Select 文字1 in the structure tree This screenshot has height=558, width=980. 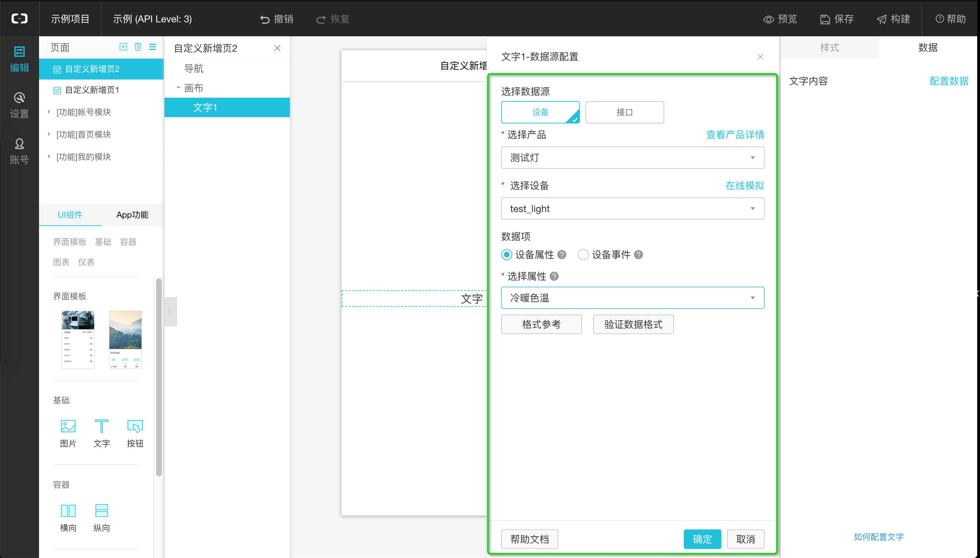click(x=227, y=107)
